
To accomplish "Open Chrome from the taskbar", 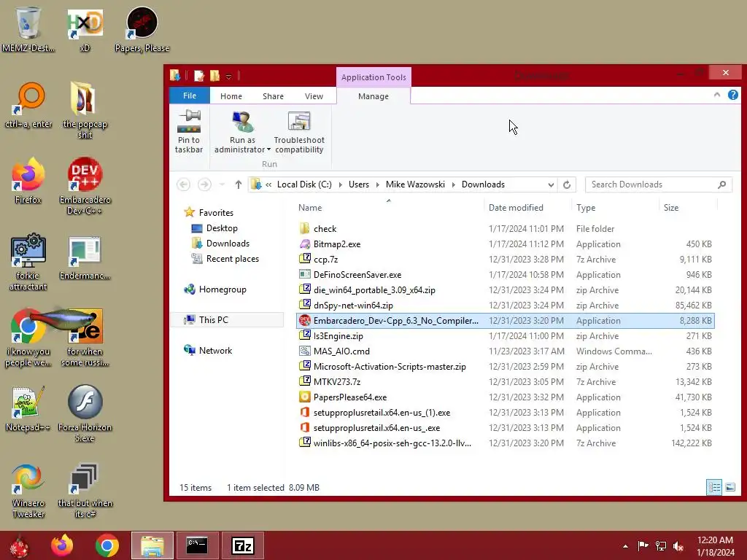I will click(107, 545).
